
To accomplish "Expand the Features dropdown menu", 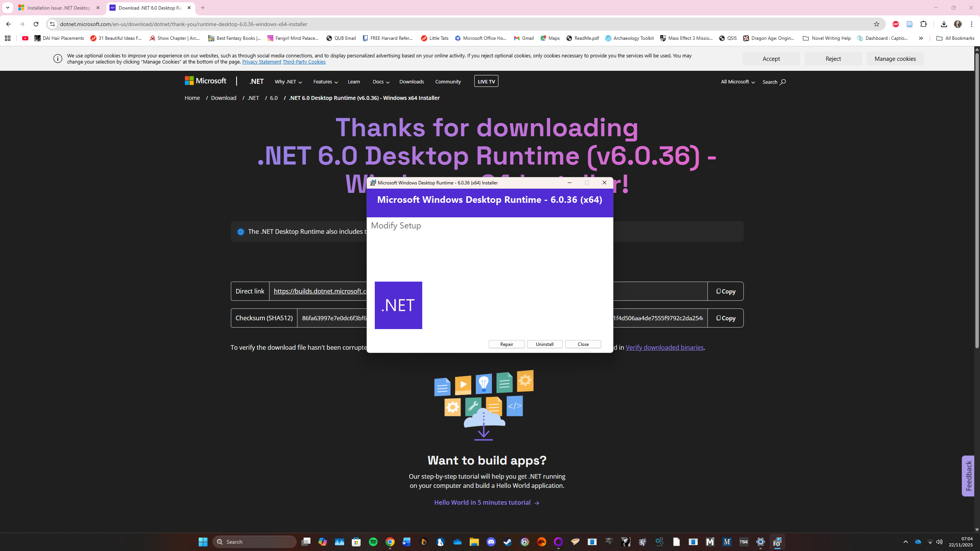I will [x=325, y=82].
